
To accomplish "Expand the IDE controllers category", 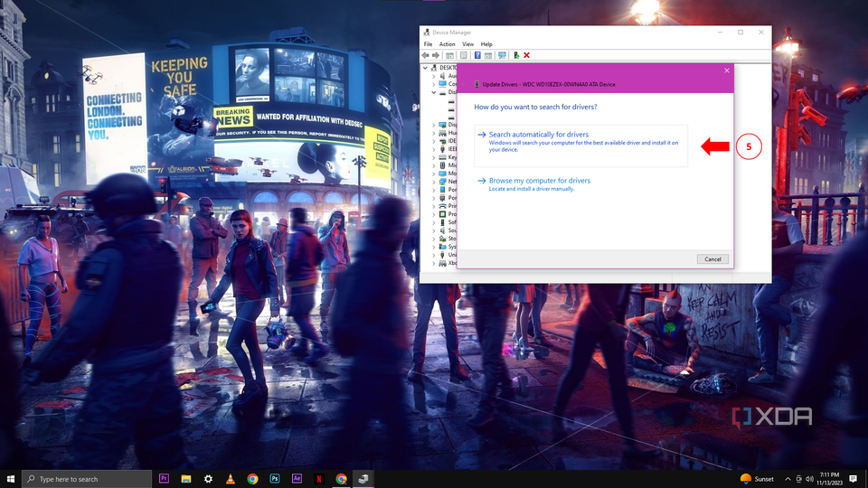I will [x=434, y=141].
